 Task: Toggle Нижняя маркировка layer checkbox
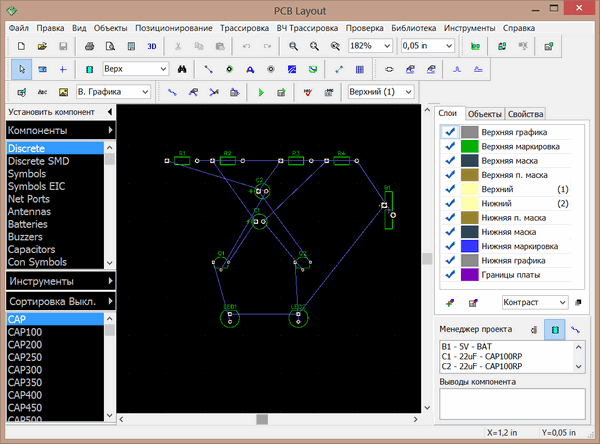click(x=450, y=246)
